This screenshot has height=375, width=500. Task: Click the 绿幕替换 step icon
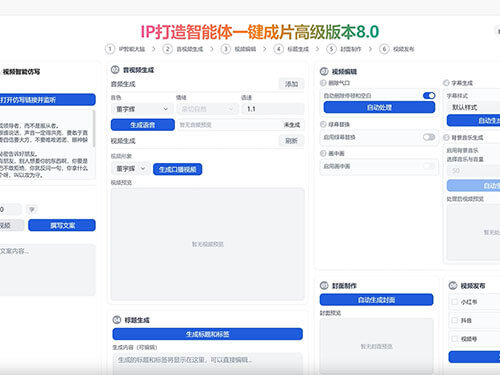323,124
